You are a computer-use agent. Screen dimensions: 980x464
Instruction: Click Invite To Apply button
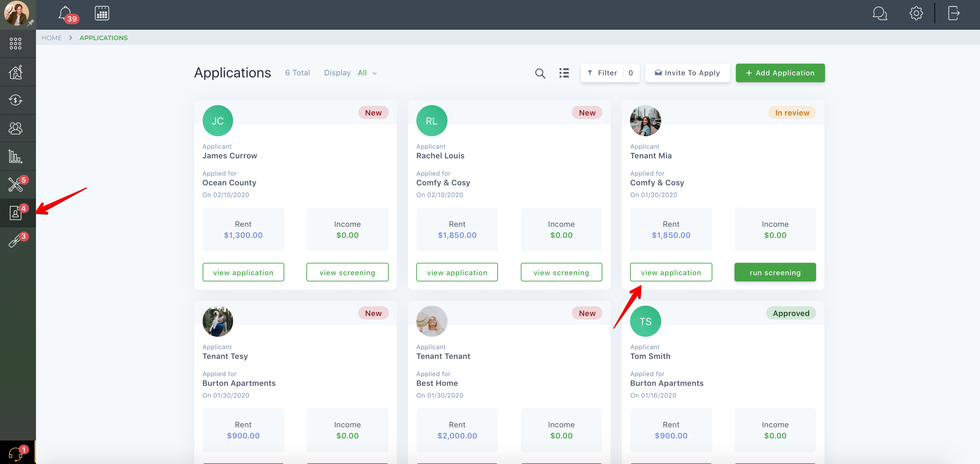click(x=687, y=73)
